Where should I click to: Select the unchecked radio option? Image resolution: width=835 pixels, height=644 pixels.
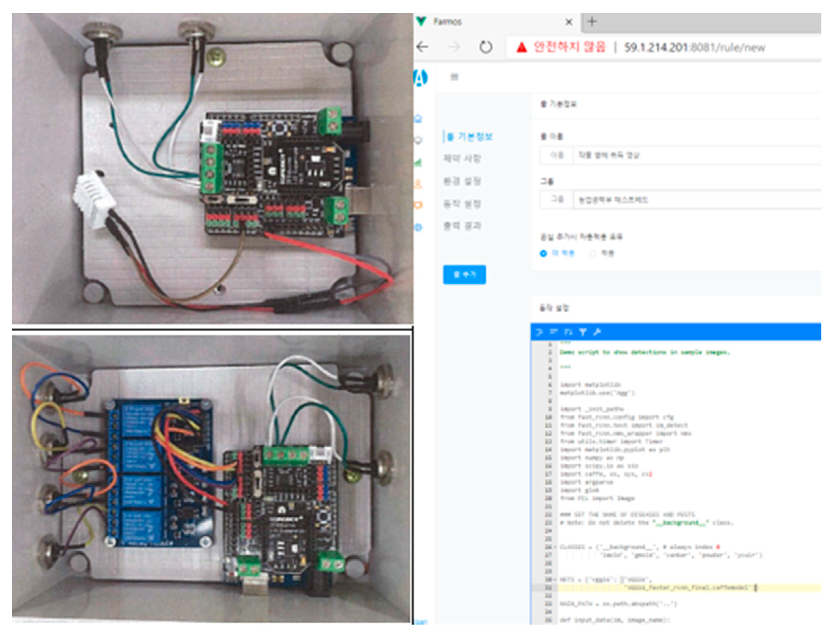point(592,253)
